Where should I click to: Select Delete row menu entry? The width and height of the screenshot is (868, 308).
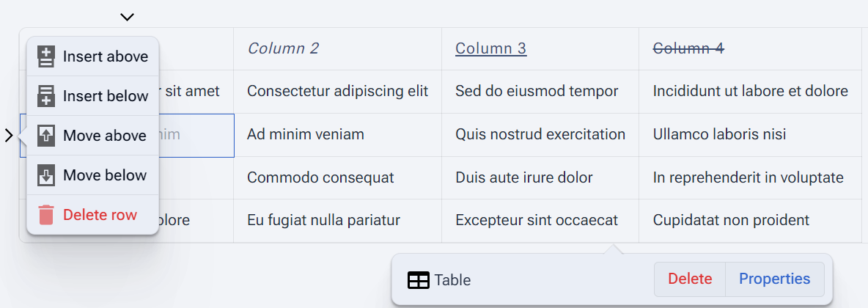[x=93, y=215]
